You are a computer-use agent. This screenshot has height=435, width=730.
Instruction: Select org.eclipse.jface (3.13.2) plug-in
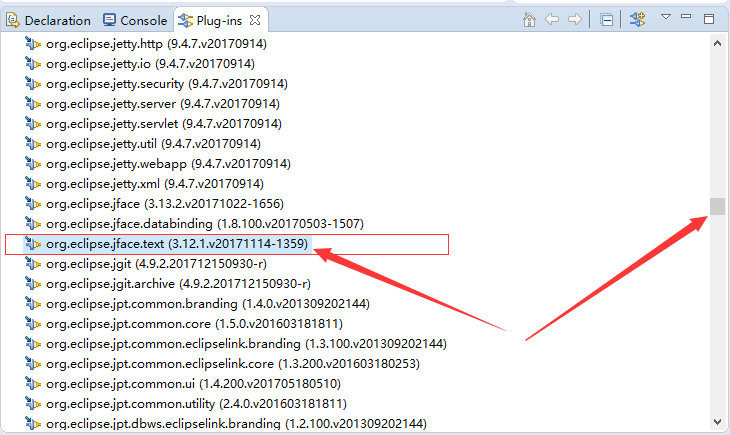click(x=165, y=204)
